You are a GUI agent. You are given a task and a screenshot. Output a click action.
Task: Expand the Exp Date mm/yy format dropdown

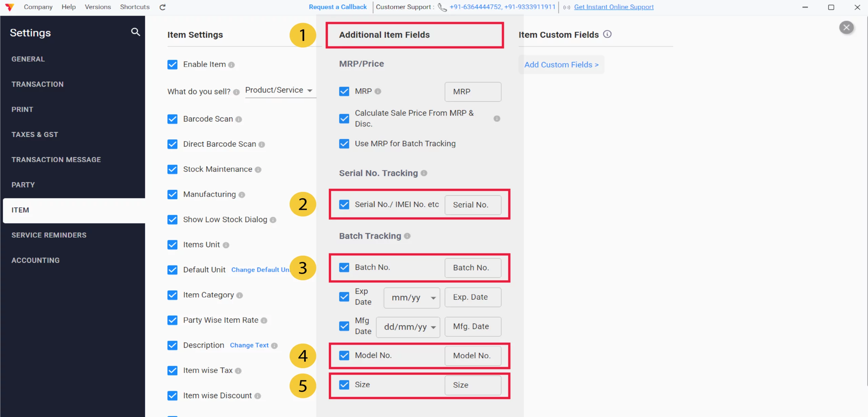(x=412, y=298)
